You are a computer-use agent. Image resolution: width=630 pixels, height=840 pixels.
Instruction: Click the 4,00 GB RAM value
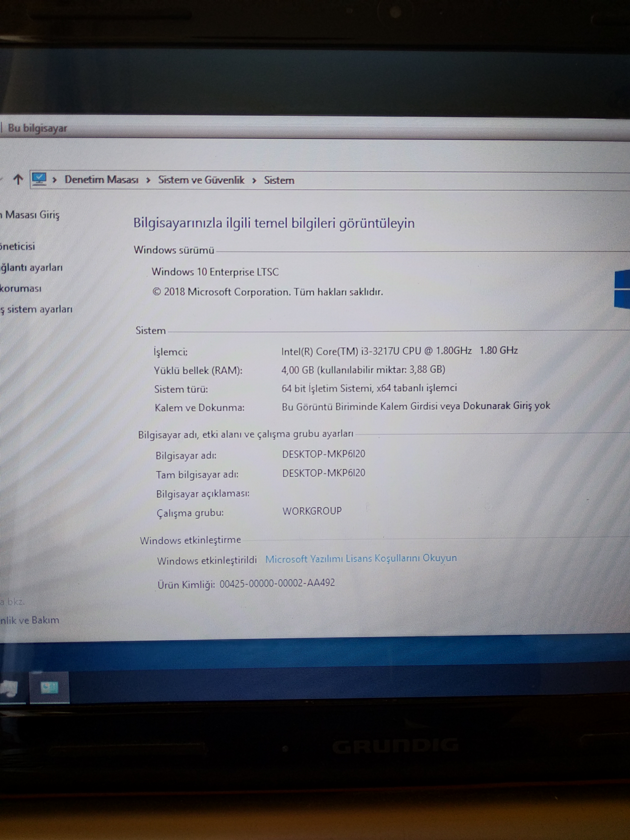pos(363,369)
